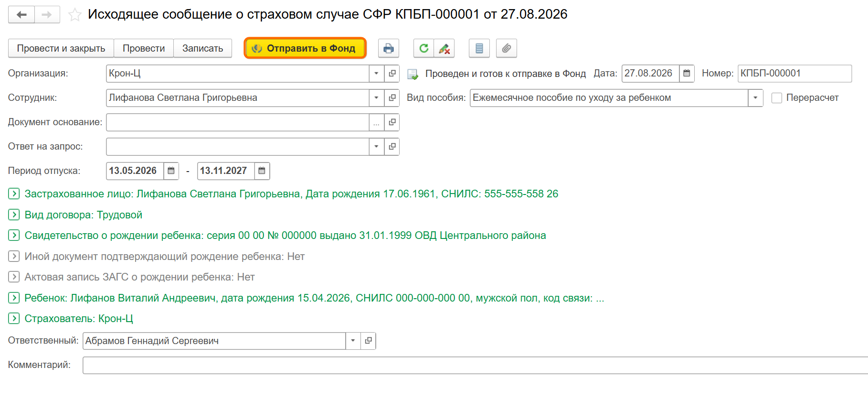Add document to favorites with star icon
This screenshot has height=400, width=868.
click(74, 15)
